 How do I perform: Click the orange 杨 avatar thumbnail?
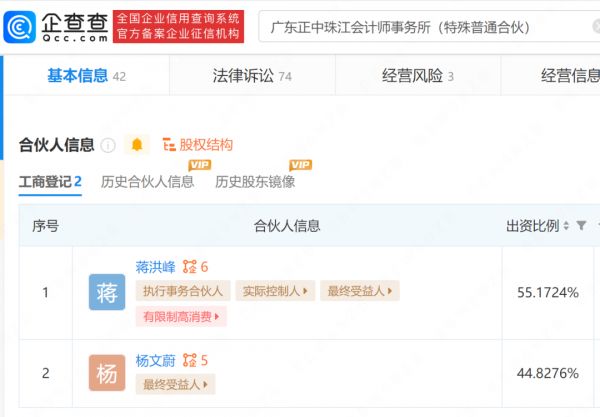pyautogui.click(x=107, y=373)
